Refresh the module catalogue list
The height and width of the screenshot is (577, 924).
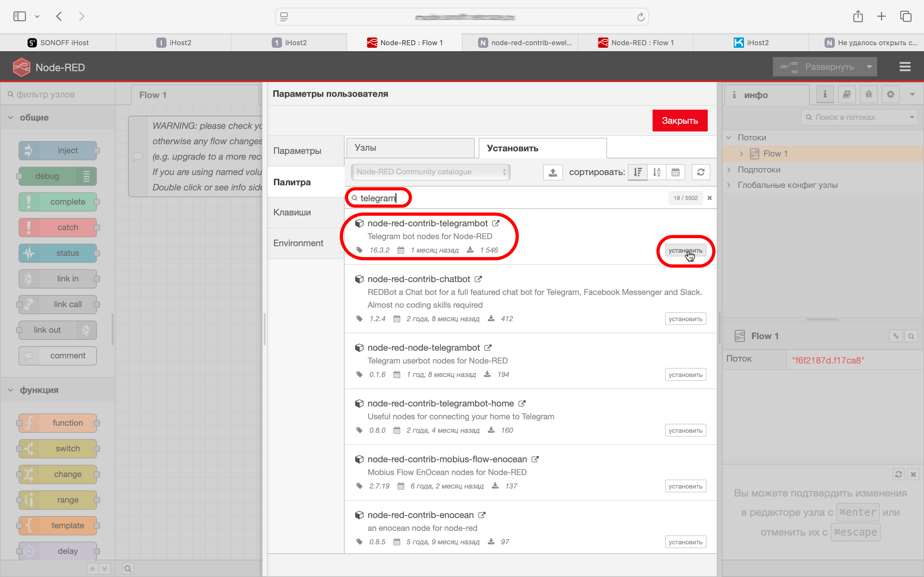click(x=701, y=172)
